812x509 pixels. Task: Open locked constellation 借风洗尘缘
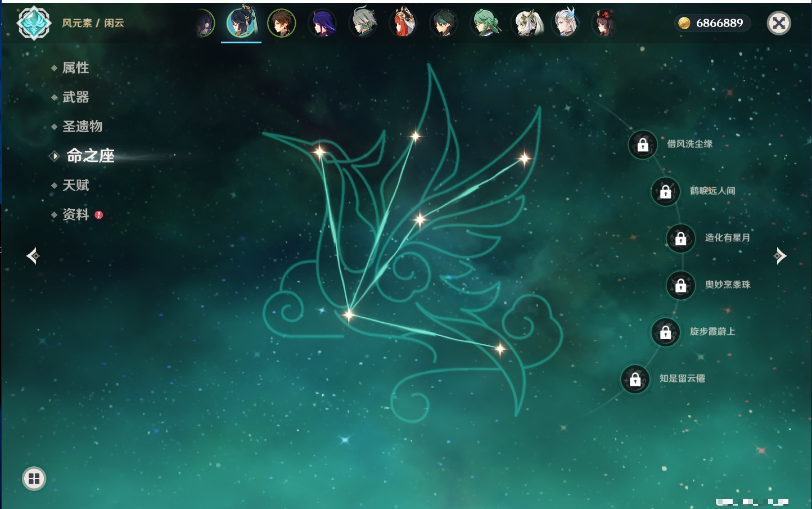(x=643, y=145)
